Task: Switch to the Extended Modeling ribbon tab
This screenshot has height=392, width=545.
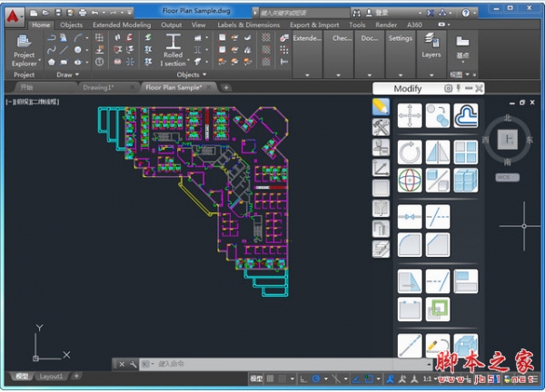Action: [123, 25]
